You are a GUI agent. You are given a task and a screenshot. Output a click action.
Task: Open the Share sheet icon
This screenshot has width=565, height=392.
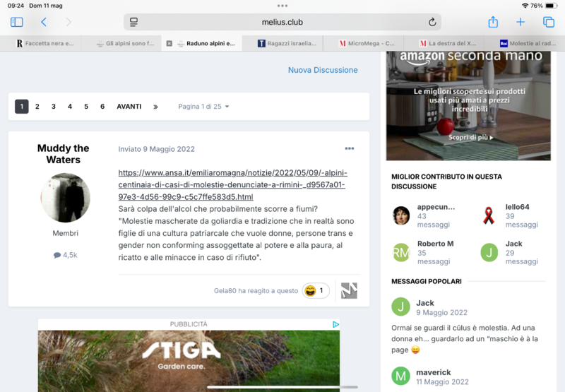tap(494, 22)
